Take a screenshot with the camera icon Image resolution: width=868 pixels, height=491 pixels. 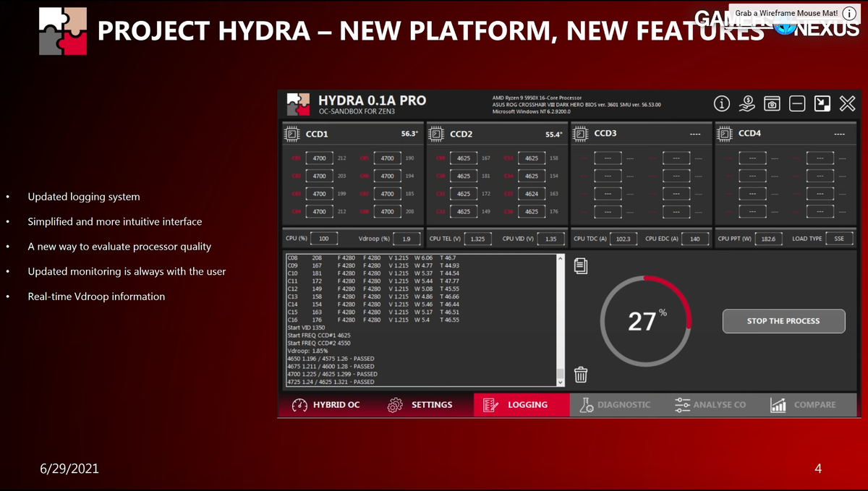click(x=773, y=104)
